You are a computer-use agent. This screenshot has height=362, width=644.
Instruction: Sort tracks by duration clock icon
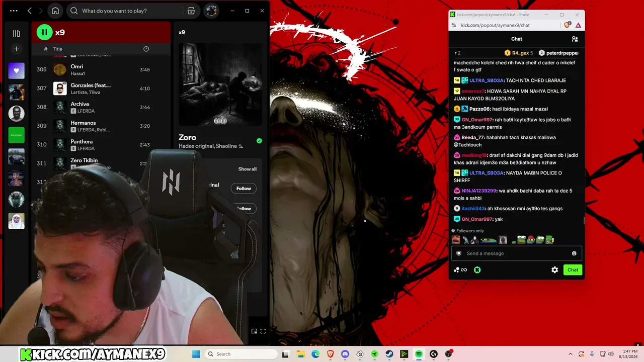pos(146,49)
